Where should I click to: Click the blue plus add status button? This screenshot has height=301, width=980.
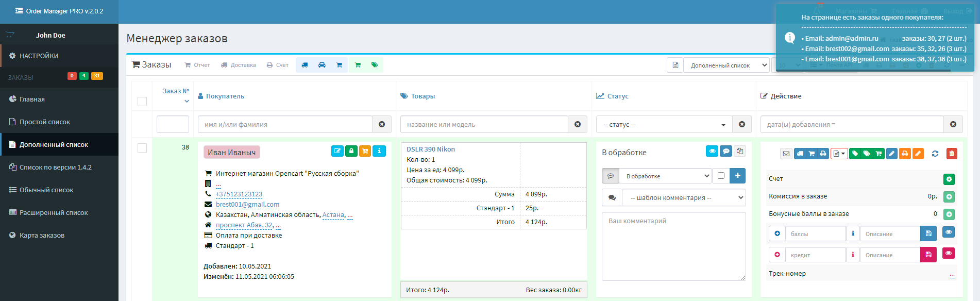click(x=738, y=176)
